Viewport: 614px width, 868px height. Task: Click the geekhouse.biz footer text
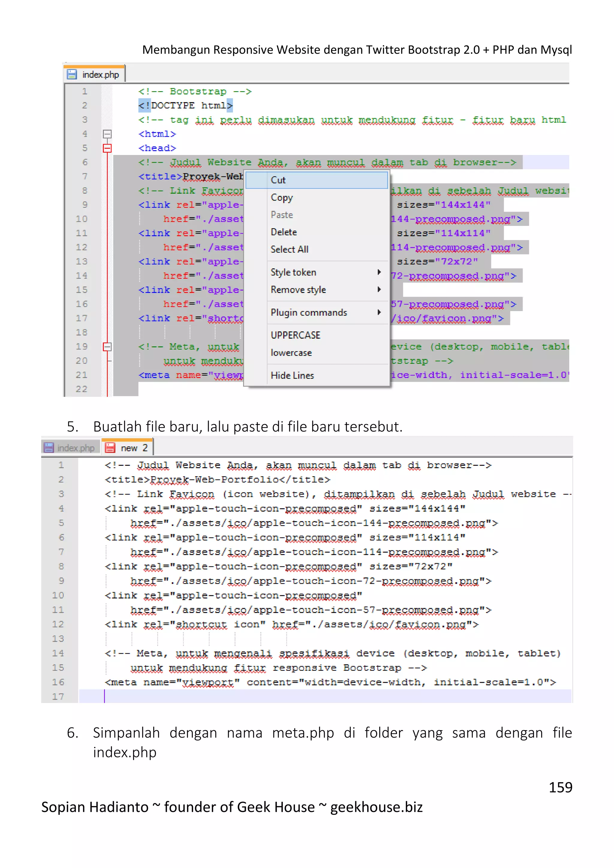(x=376, y=807)
